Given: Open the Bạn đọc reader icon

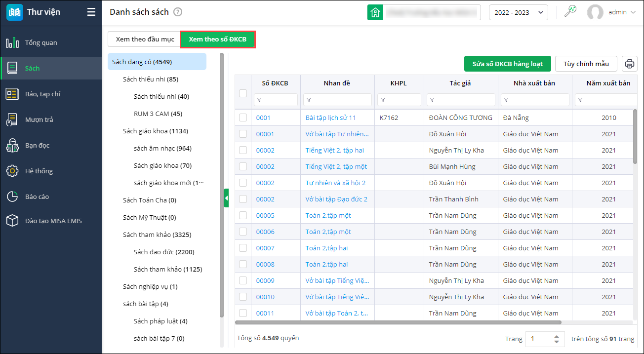Looking at the screenshot, I should click(12, 145).
